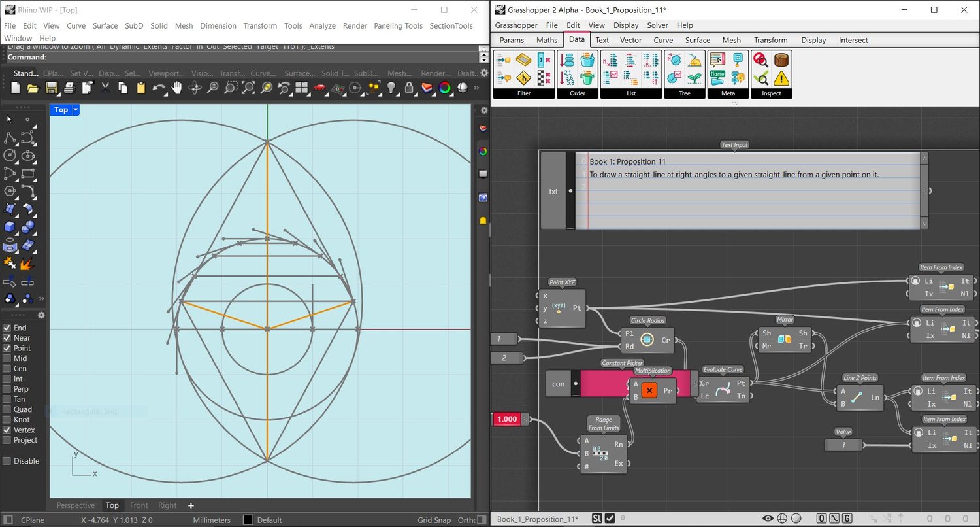Image resolution: width=980 pixels, height=527 pixels.
Task: Switch to the Intersect ribbon tab
Action: coord(853,40)
